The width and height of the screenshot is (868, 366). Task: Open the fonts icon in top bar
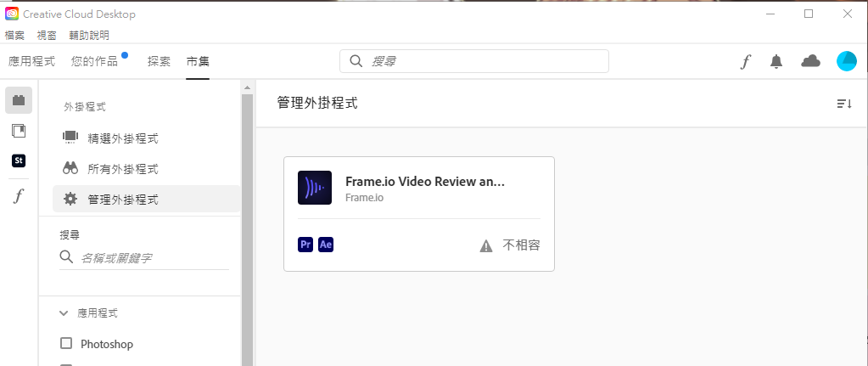tap(746, 61)
